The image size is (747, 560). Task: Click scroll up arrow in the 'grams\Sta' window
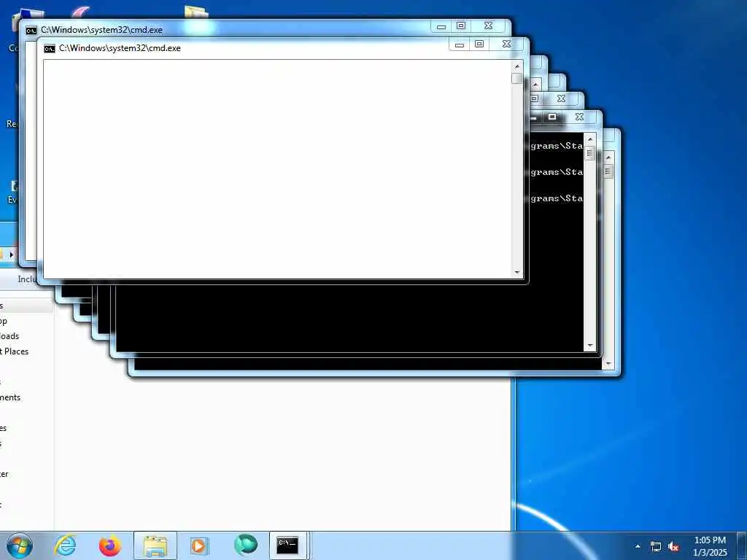point(589,139)
